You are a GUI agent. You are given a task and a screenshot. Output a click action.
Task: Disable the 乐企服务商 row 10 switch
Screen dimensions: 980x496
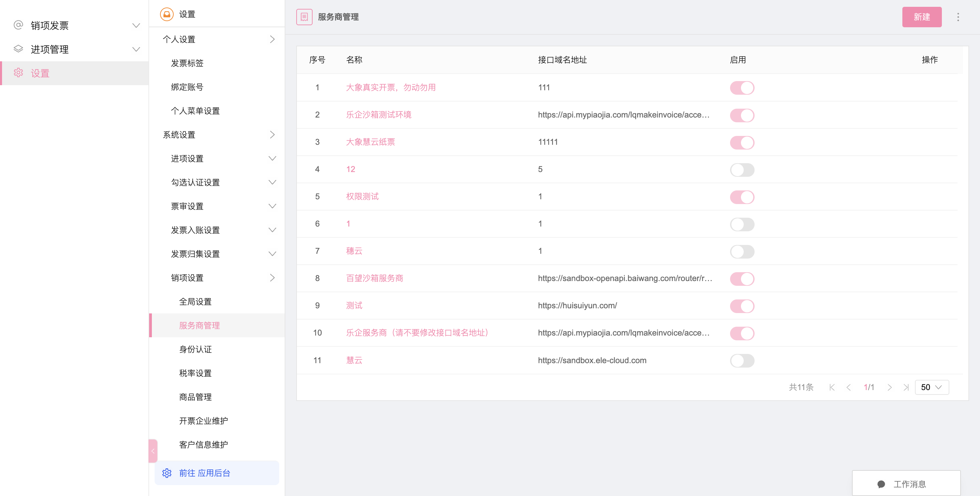pos(742,333)
